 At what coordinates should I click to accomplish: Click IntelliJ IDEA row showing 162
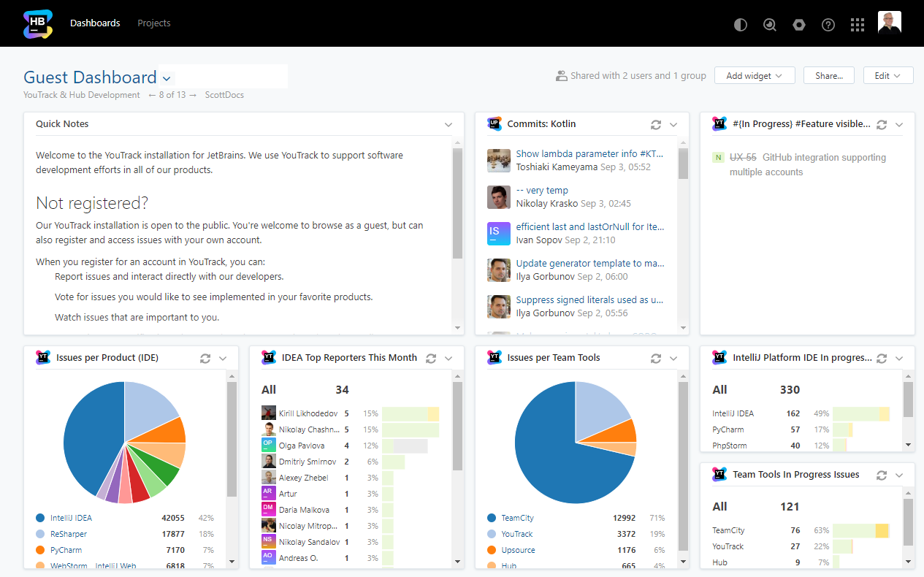tap(801, 413)
